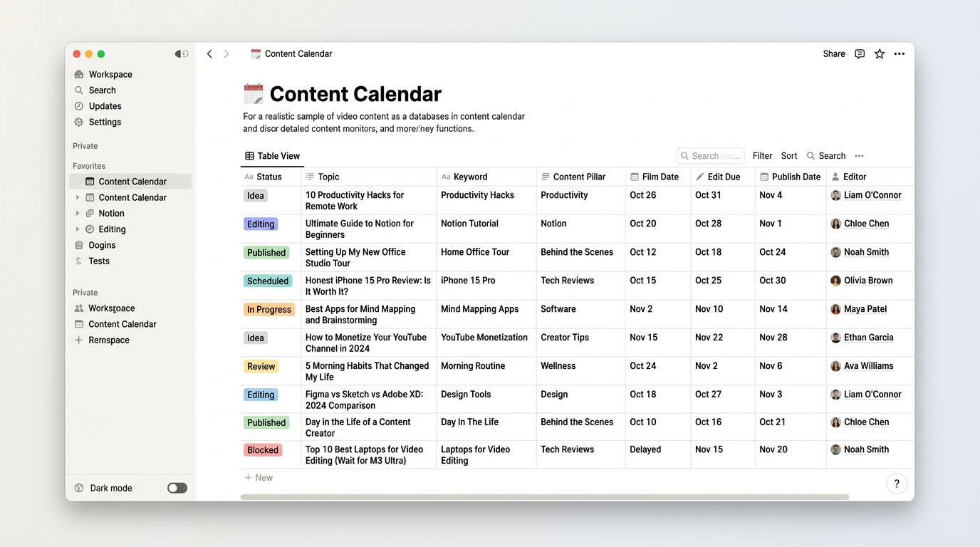
Task: Open Settings from the sidebar
Action: [x=105, y=122]
